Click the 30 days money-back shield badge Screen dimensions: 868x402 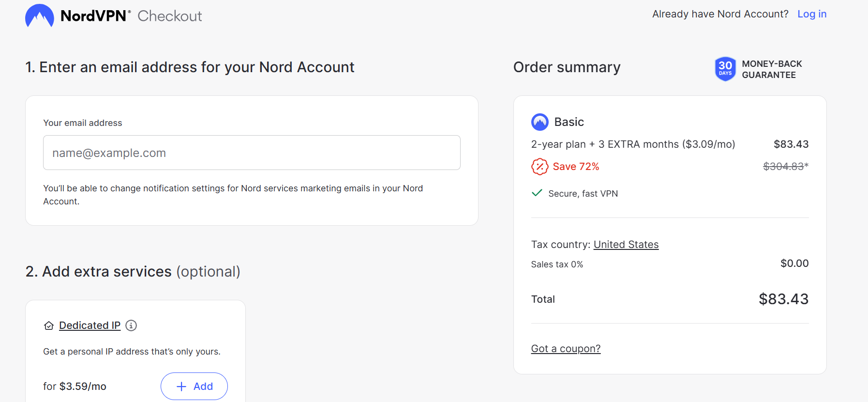point(725,69)
